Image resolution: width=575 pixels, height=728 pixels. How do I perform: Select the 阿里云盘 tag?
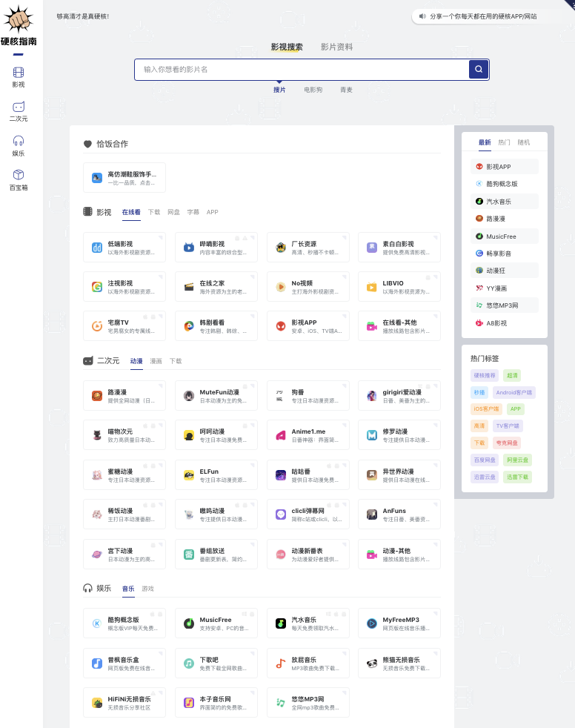517,460
